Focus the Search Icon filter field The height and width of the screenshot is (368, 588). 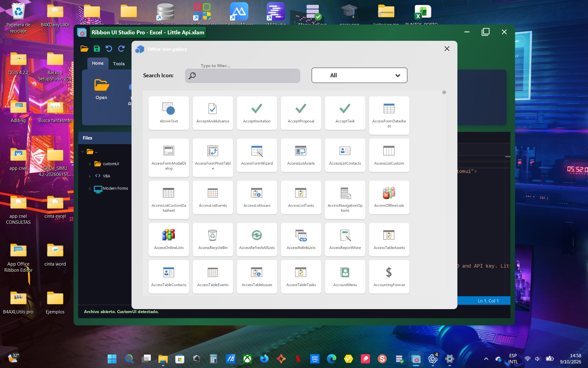pos(242,75)
